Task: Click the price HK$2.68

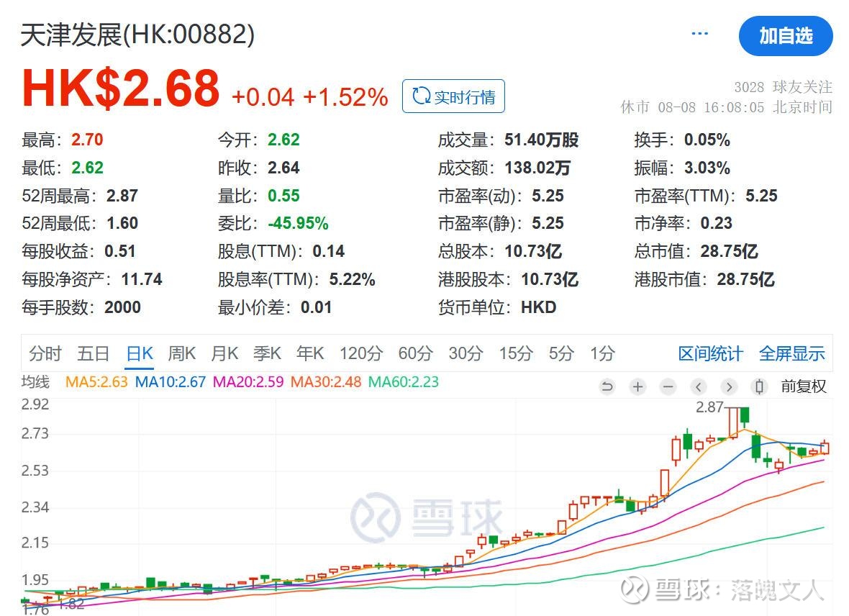Action: point(120,89)
